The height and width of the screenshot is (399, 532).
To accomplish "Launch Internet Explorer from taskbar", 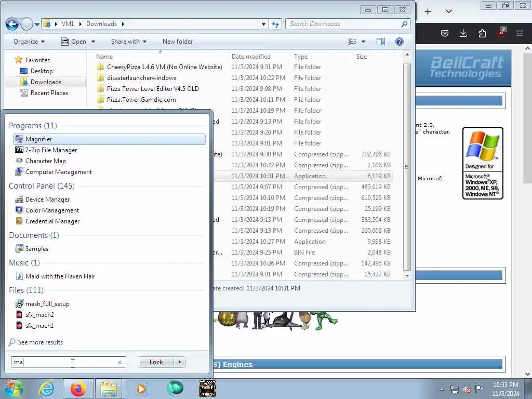I will pyautogui.click(x=46, y=389).
